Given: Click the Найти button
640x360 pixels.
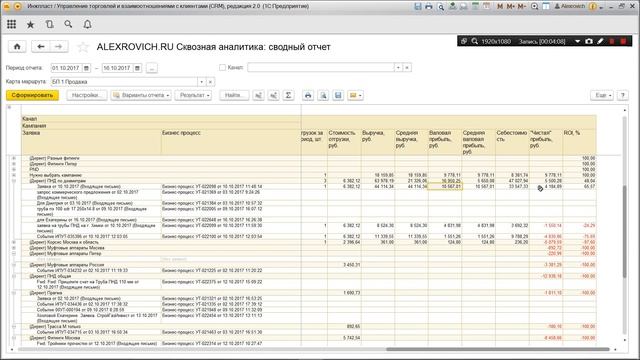Looking at the screenshot, I should click(x=234, y=96).
